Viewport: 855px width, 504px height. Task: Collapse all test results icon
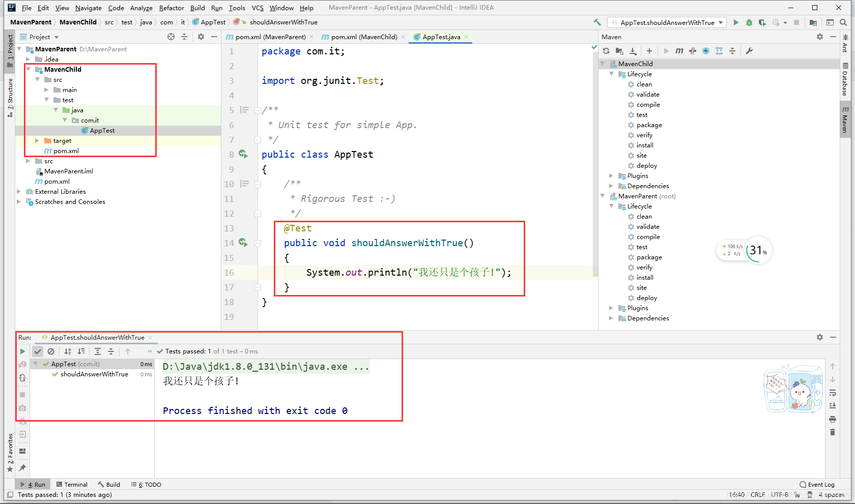pyautogui.click(x=111, y=351)
